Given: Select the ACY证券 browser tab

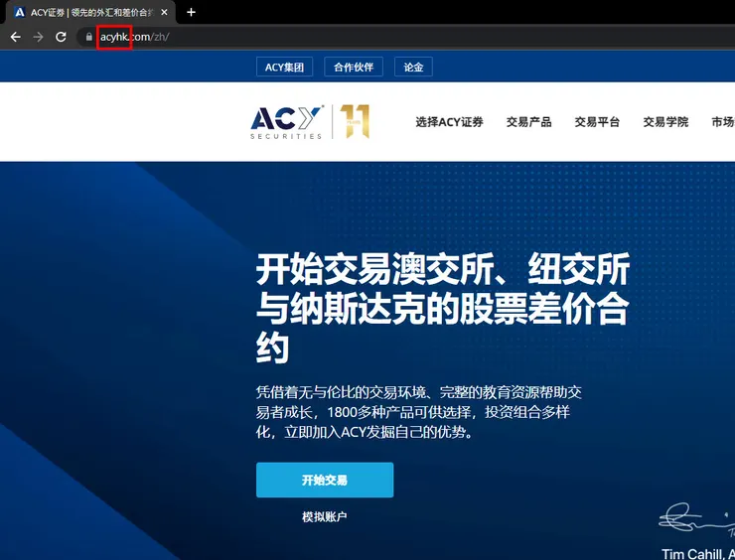Looking at the screenshot, I should click(x=90, y=12).
